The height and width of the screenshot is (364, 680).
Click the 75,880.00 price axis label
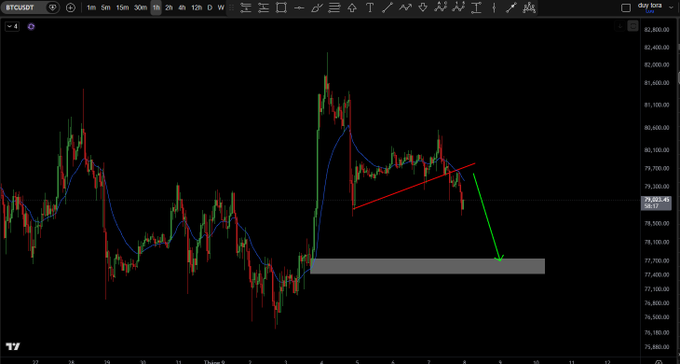pyautogui.click(x=656, y=347)
